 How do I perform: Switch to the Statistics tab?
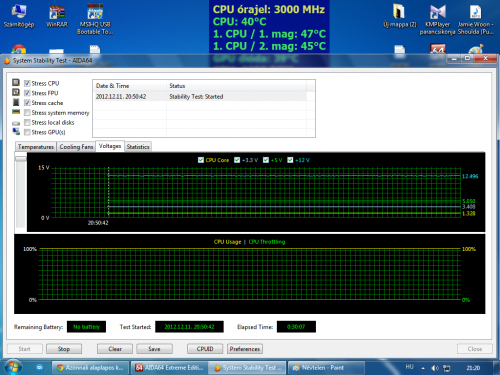138,147
